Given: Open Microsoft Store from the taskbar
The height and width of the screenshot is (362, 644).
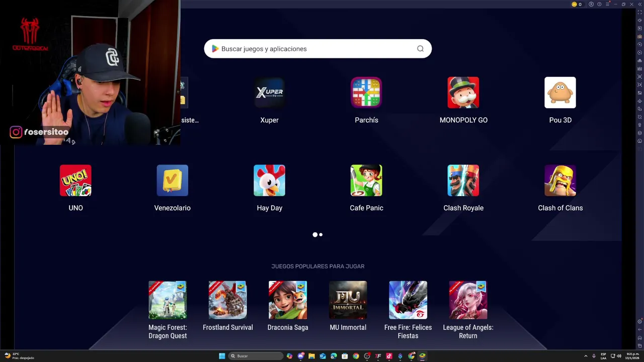Looking at the screenshot, I should [345, 356].
